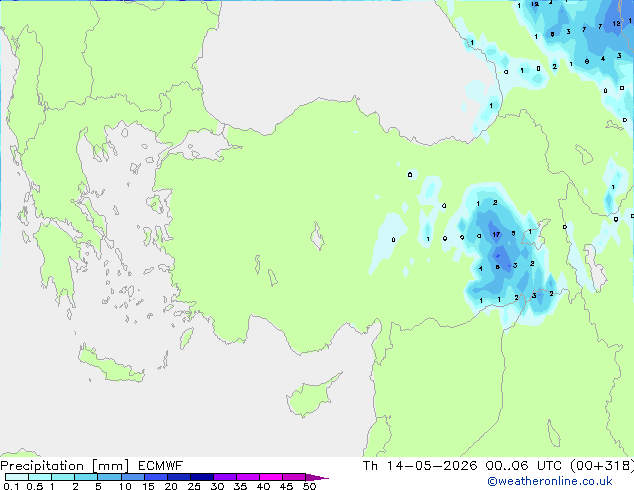
Task: Click the '17' precipitation value on the map
Action: [x=496, y=234]
